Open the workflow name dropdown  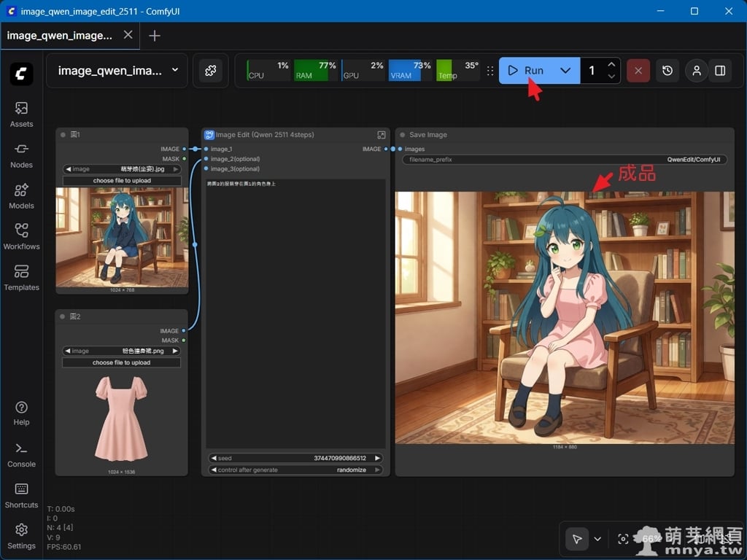coord(174,71)
